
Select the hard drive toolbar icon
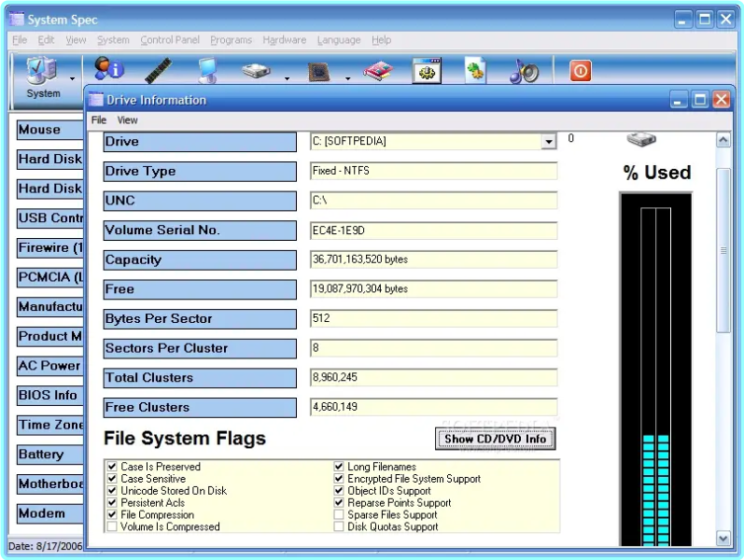click(x=257, y=71)
